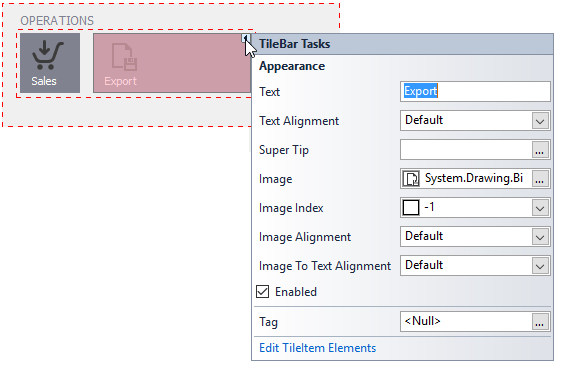Click the Tag field showing Null
Screen dimensions: 562x369
(x=466, y=322)
